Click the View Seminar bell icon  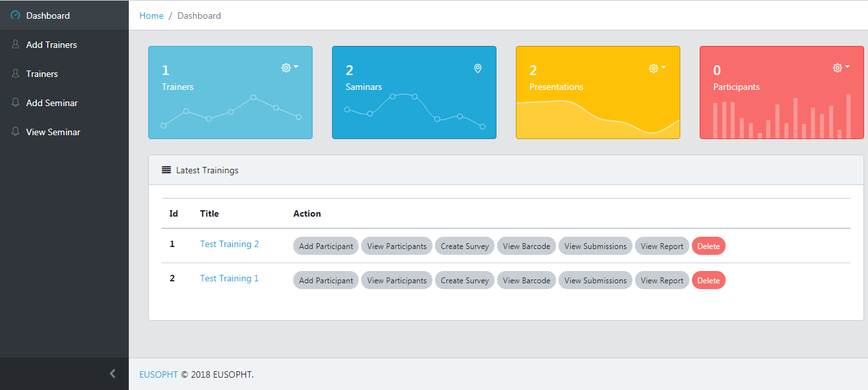click(16, 132)
